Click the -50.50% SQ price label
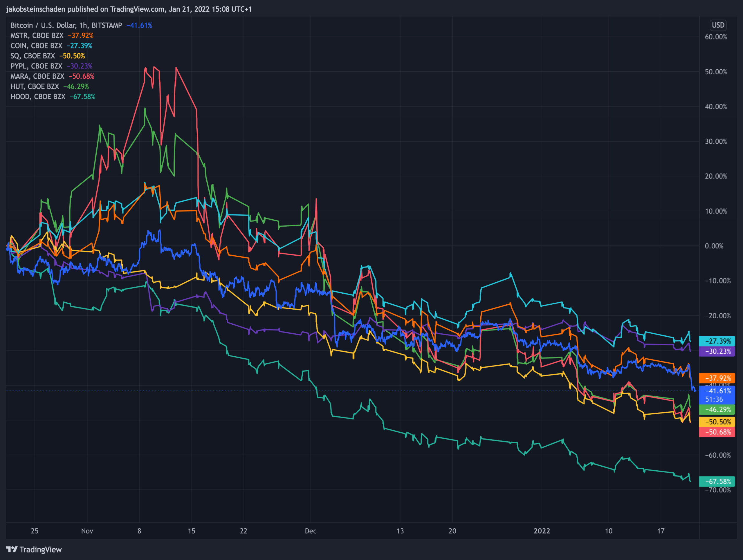Viewport: 743px width, 560px height. (x=717, y=422)
